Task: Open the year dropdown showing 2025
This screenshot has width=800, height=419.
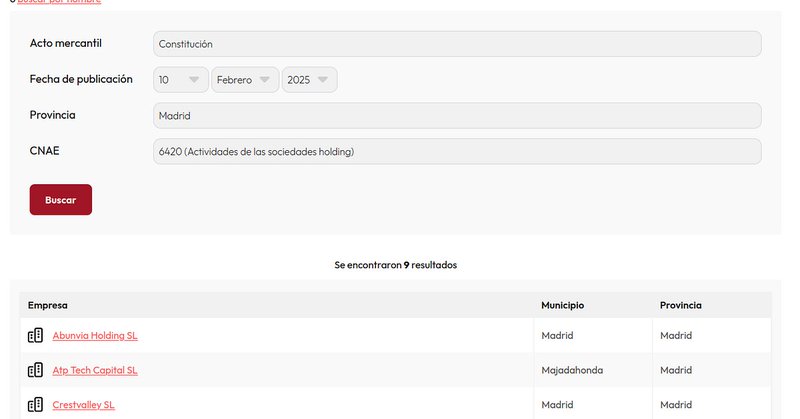Action: click(309, 80)
